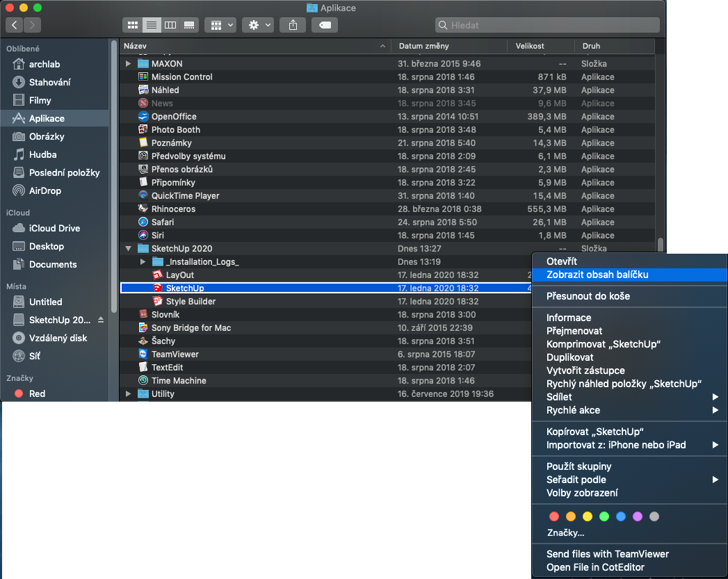Open archlab home folder in the sidebar

pyautogui.click(x=55, y=64)
